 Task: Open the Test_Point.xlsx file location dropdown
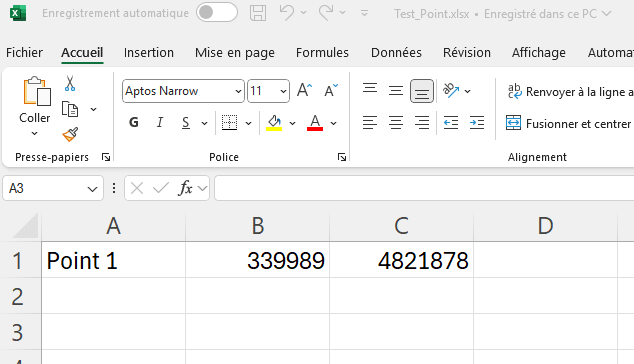point(606,14)
